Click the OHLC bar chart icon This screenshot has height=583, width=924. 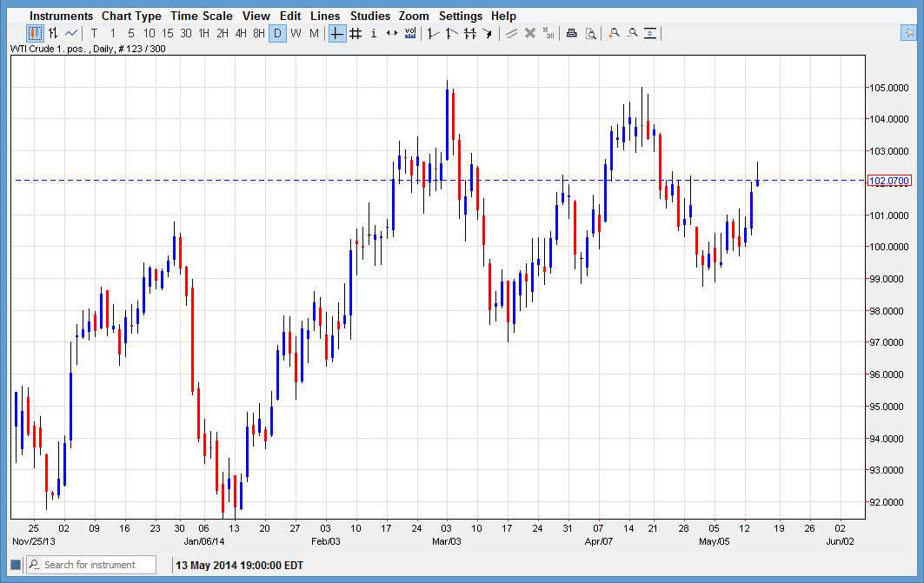click(x=53, y=33)
